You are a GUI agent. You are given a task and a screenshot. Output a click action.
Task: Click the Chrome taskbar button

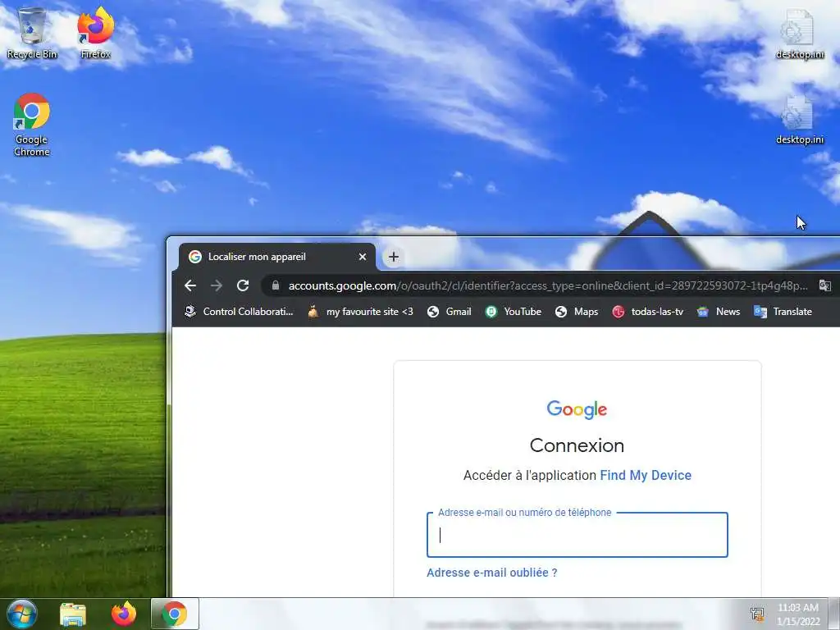click(x=175, y=614)
